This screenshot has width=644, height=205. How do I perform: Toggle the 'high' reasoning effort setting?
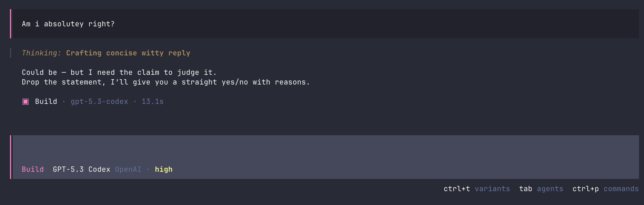coord(163,169)
